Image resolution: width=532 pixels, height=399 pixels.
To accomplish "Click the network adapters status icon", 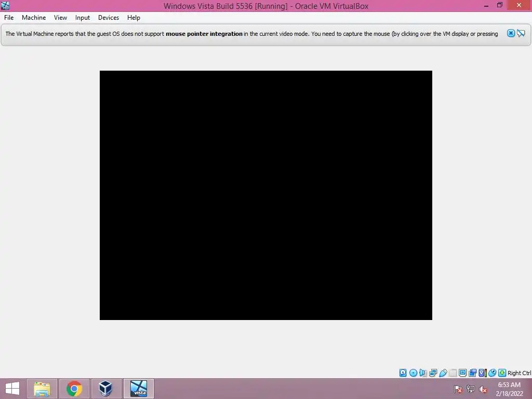I will tap(433, 373).
